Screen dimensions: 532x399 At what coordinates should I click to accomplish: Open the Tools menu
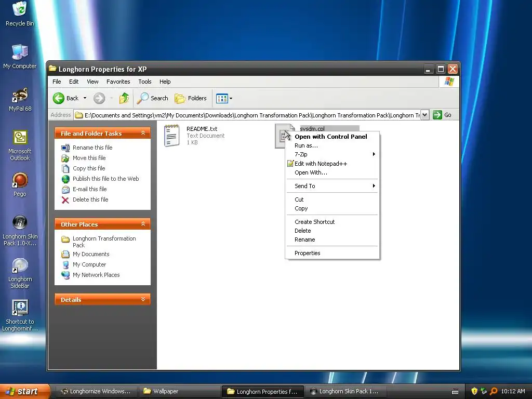(145, 82)
